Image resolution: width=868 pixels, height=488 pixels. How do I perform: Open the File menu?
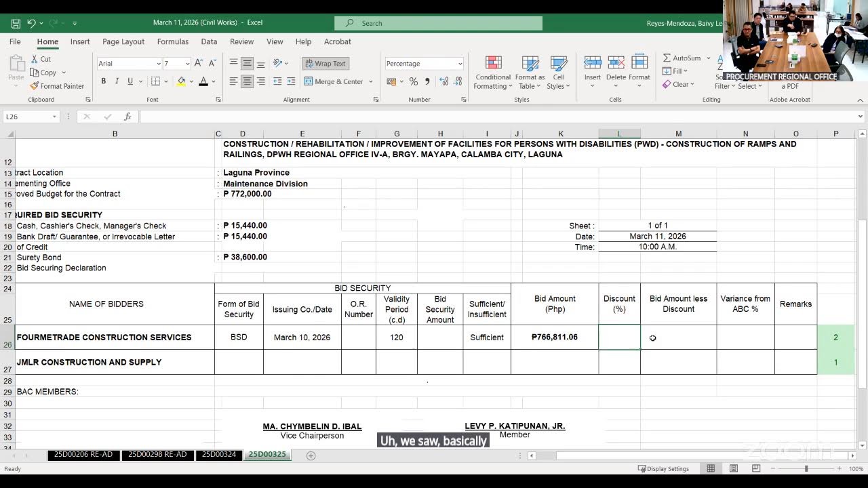coord(15,41)
